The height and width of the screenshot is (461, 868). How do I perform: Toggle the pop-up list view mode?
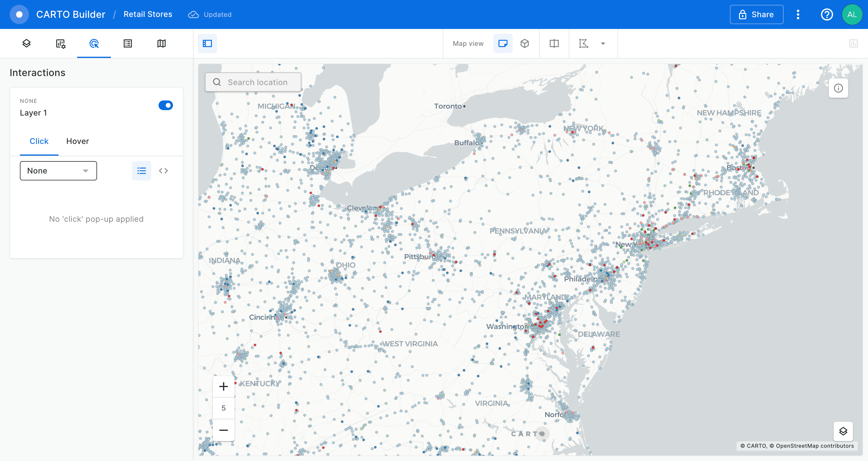pos(142,171)
